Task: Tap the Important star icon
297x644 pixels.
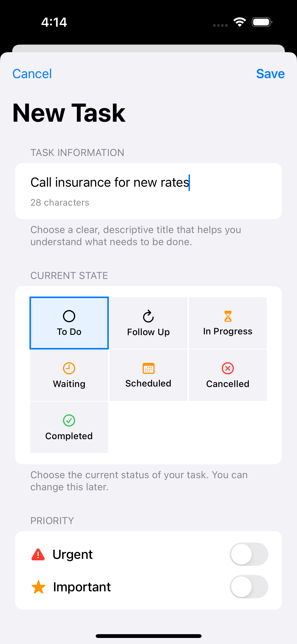Action: coord(38,587)
